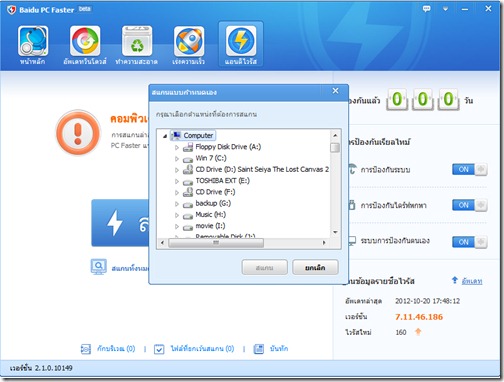This screenshot has height=382, width=504.
Task: Toggle self-protection ON switch
Action: coord(470,242)
